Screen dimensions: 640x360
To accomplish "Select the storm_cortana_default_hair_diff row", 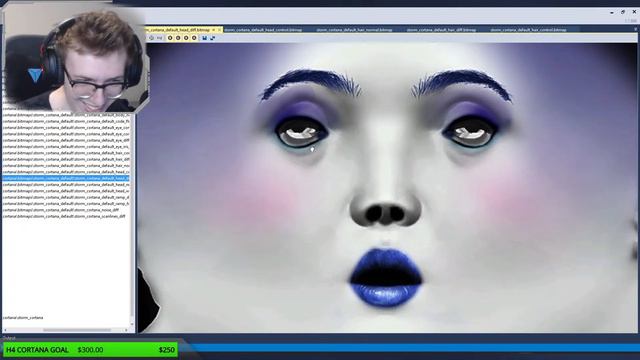I will pos(66,159).
